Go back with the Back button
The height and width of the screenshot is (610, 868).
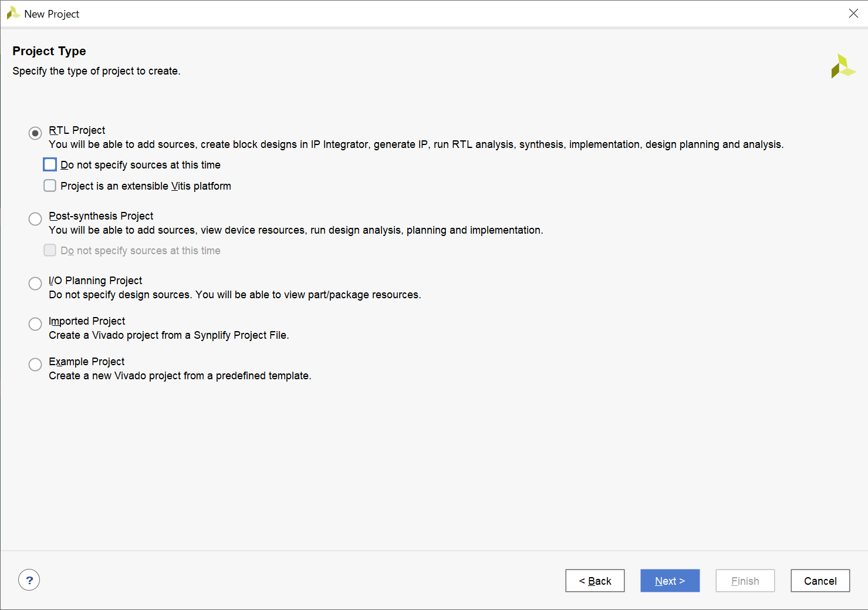(595, 581)
